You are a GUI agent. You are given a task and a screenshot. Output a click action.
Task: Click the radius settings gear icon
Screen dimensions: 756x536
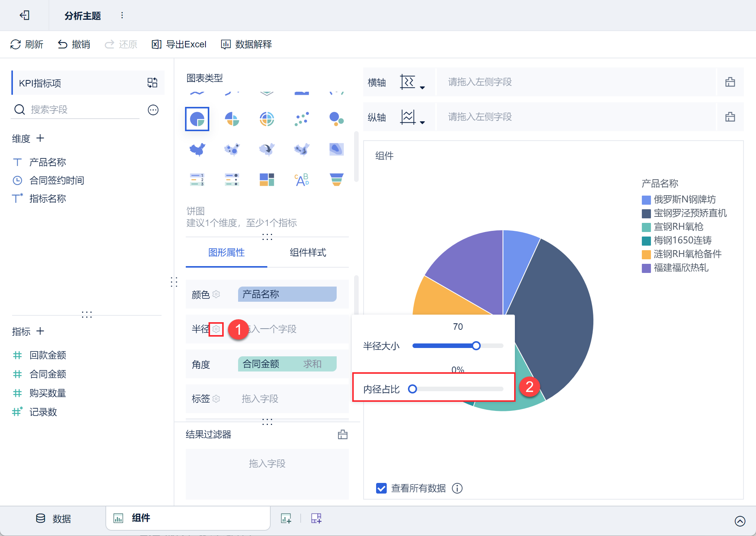[216, 329]
